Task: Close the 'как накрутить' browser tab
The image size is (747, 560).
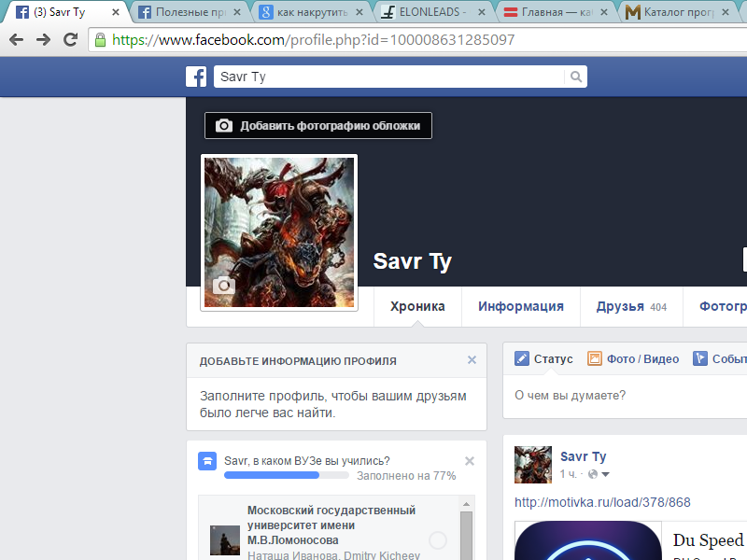Action: click(359, 12)
